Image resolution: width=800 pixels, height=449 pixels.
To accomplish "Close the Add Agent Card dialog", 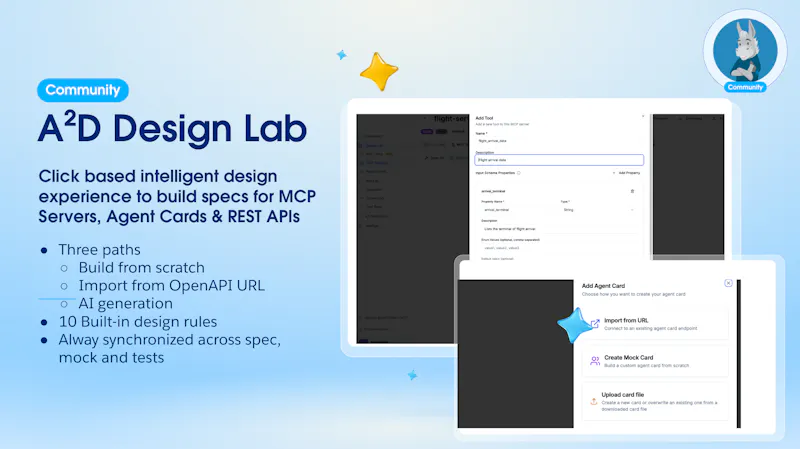I will tap(728, 283).
